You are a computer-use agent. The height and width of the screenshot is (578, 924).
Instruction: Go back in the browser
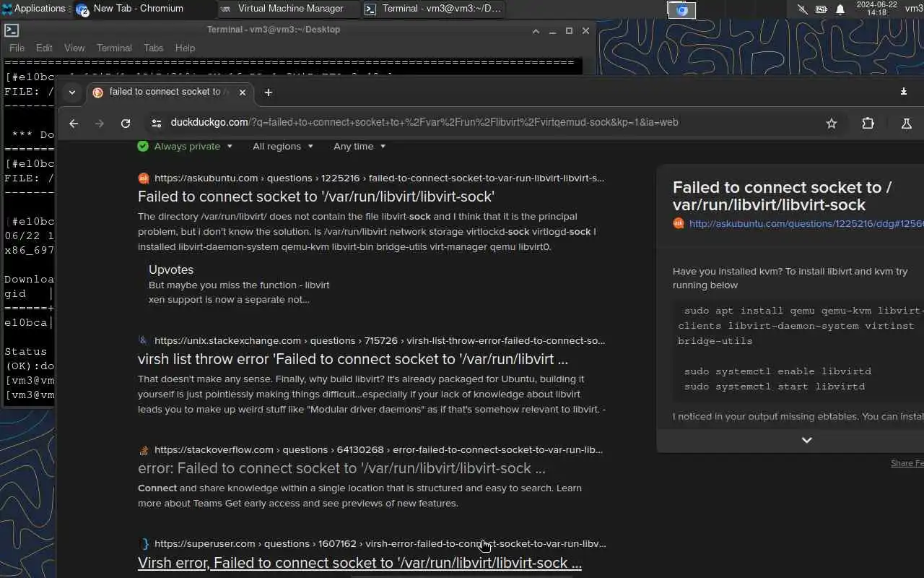coord(73,124)
